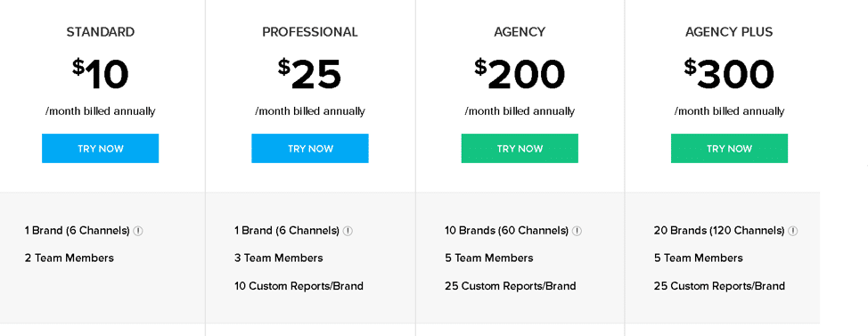Click 2 Team Members in Standard column

pos(70,258)
